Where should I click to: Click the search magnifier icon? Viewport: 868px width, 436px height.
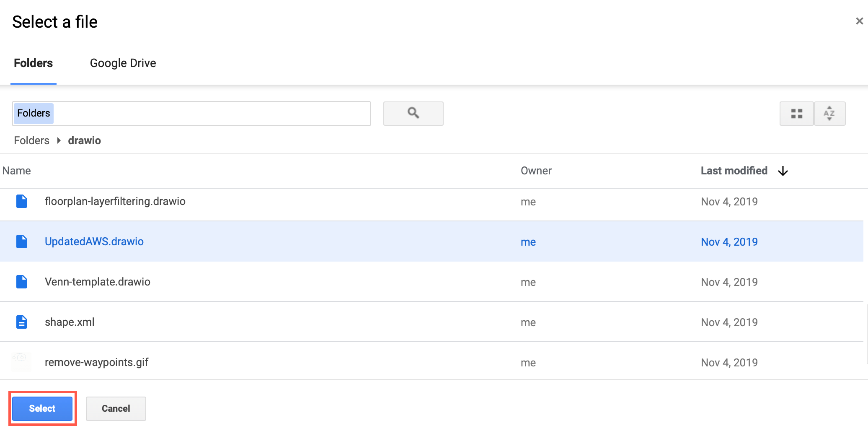(x=413, y=113)
